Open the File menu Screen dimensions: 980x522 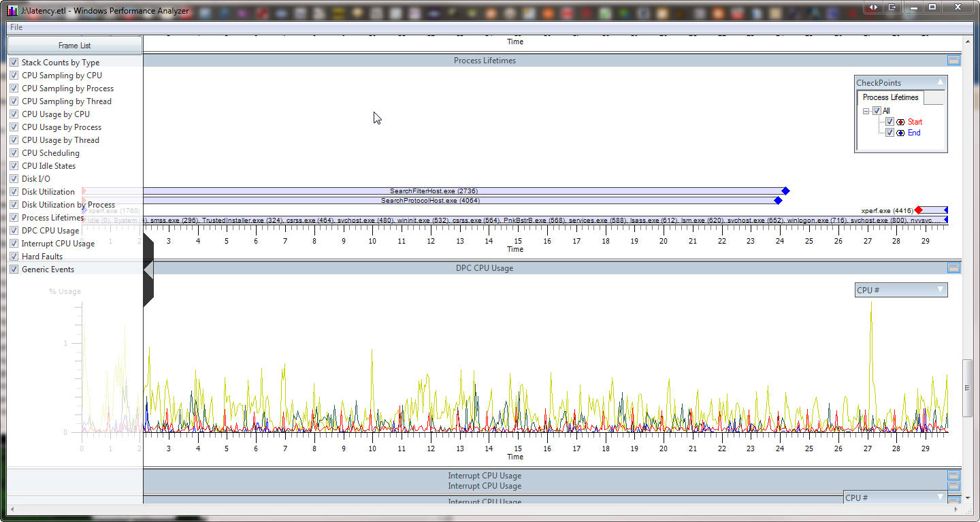coord(16,27)
